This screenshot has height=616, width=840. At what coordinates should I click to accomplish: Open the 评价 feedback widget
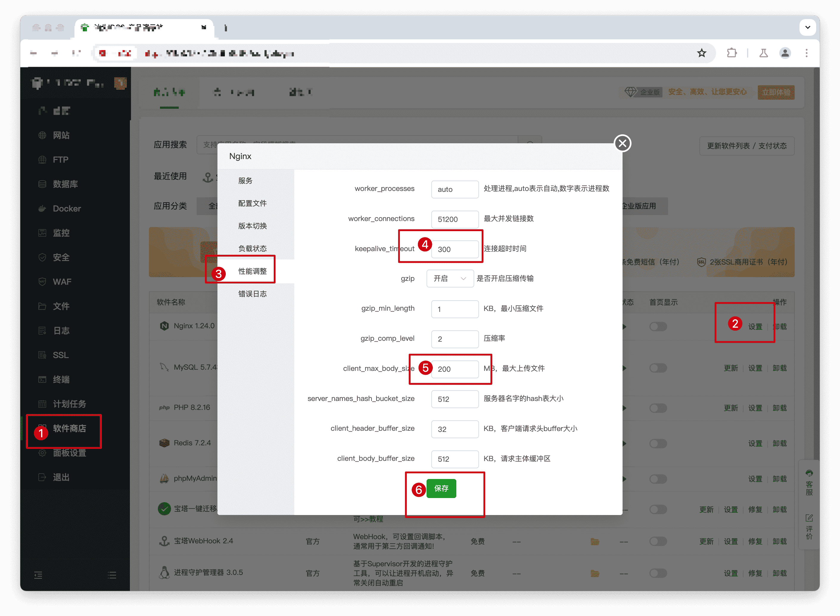[809, 527]
